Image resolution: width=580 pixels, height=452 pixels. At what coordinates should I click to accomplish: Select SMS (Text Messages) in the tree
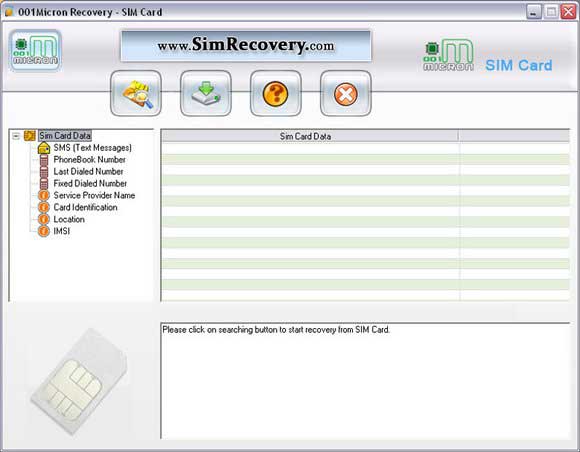click(x=92, y=148)
